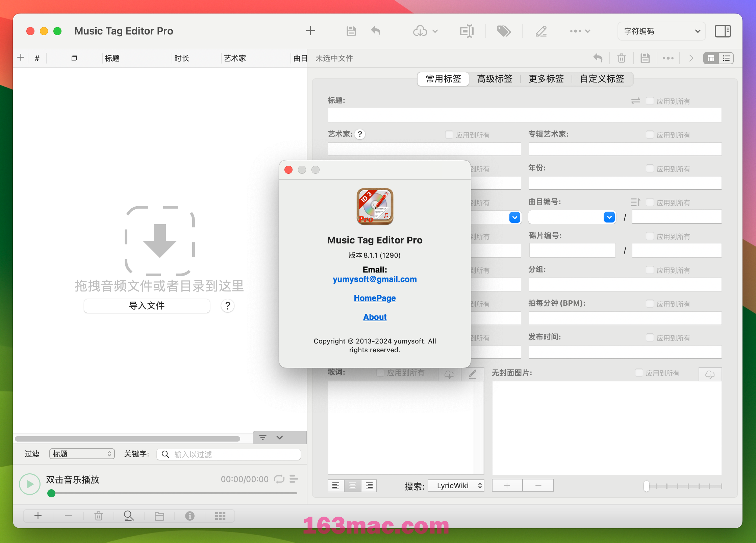Enable 应用到所有 checkbox for 分组
Screen dimensions: 756x543
[650, 270]
